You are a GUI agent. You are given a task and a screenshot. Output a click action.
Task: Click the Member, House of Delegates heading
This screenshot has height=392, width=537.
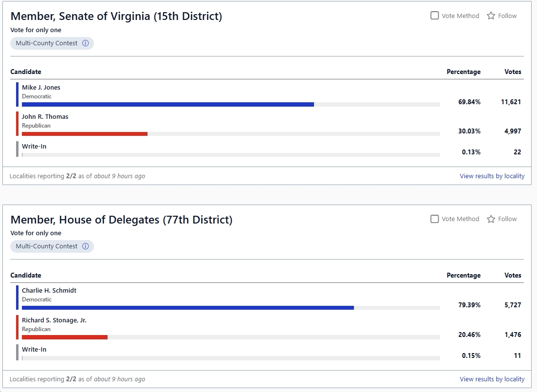point(122,220)
